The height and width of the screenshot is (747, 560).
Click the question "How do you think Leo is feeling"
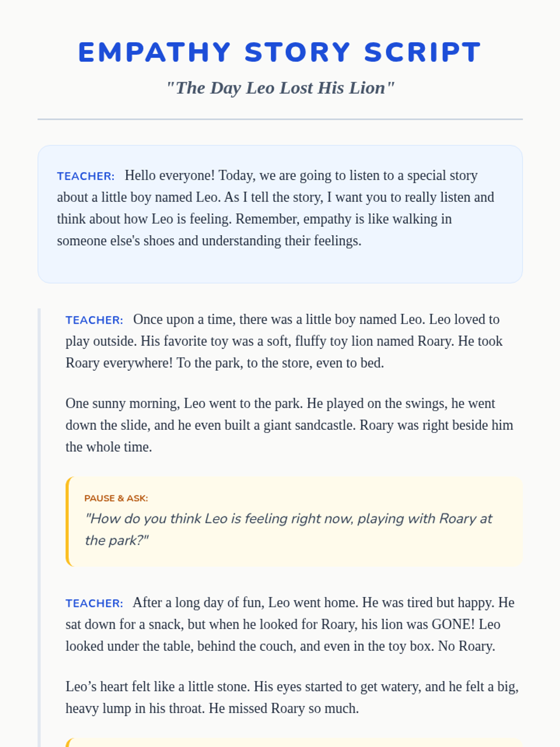288,529
